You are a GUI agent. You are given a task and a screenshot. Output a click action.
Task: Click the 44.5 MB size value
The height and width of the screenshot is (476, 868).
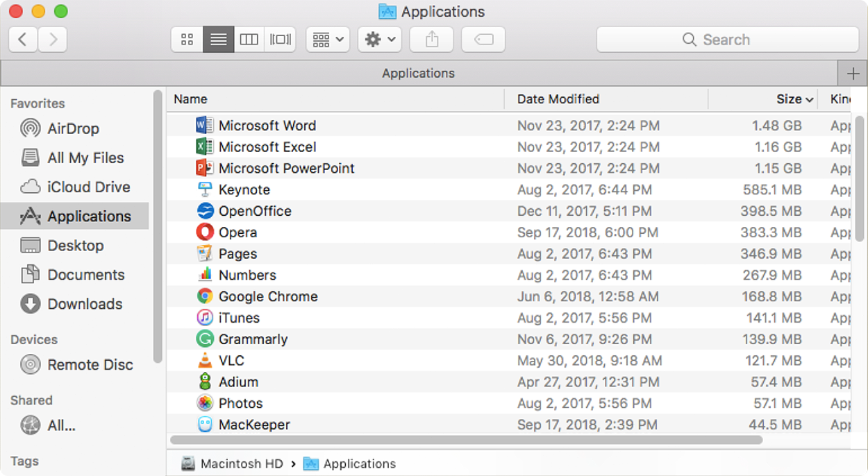pos(776,425)
